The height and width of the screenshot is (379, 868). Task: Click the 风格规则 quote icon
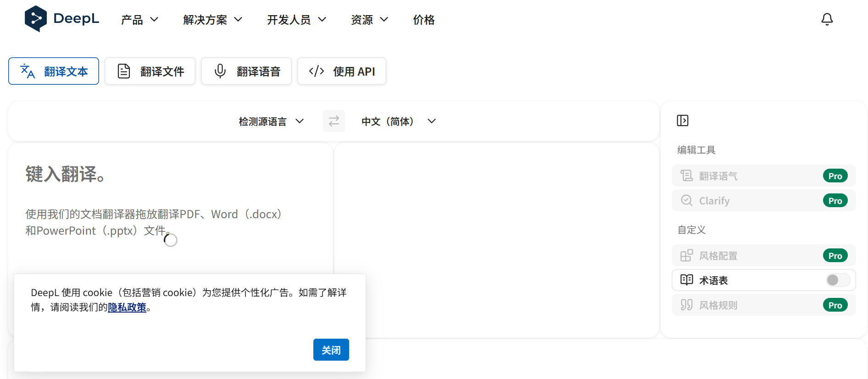coord(686,305)
